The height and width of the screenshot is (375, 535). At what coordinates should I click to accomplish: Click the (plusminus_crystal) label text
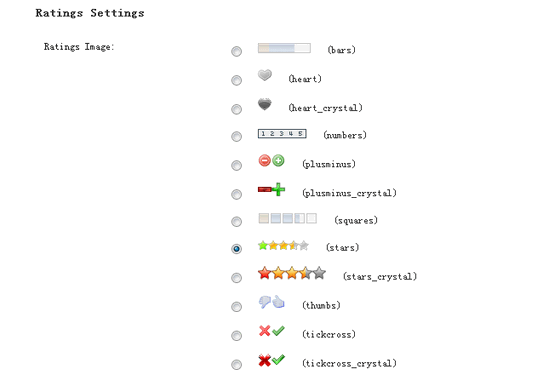349,193
